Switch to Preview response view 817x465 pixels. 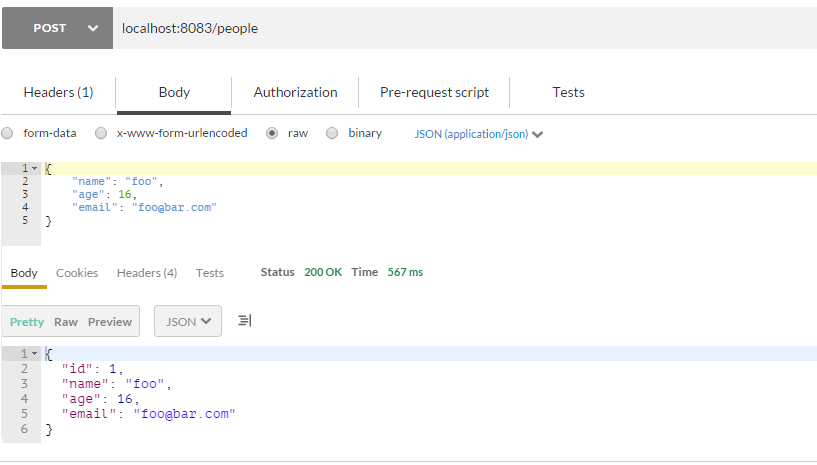coord(110,322)
